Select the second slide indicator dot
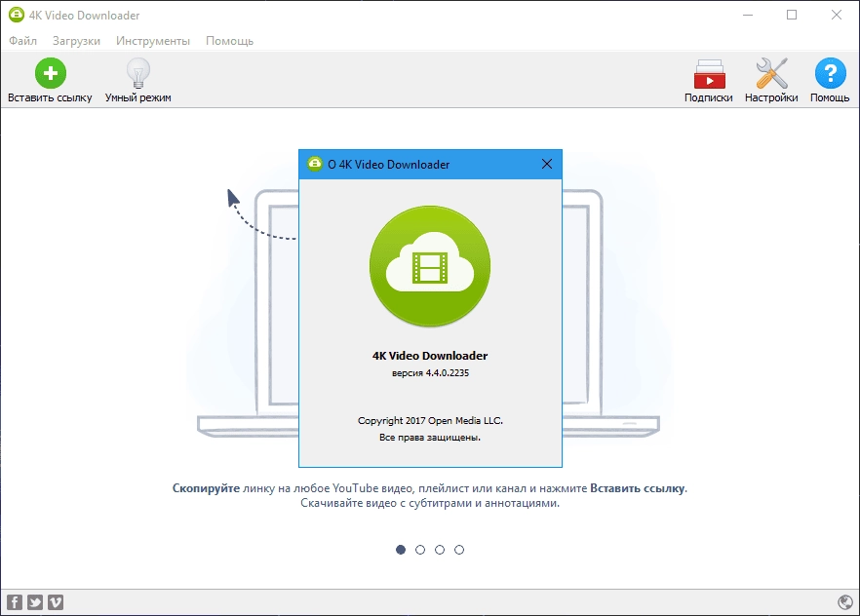The width and height of the screenshot is (860, 616). (420, 550)
